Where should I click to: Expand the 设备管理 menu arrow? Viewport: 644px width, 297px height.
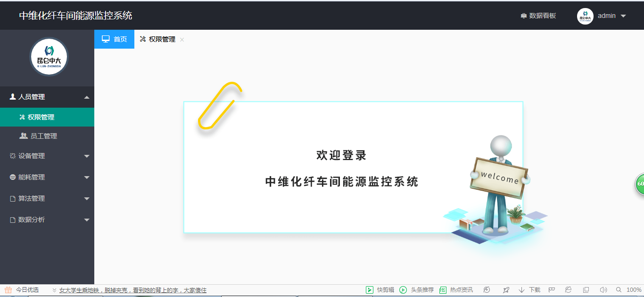87,156
